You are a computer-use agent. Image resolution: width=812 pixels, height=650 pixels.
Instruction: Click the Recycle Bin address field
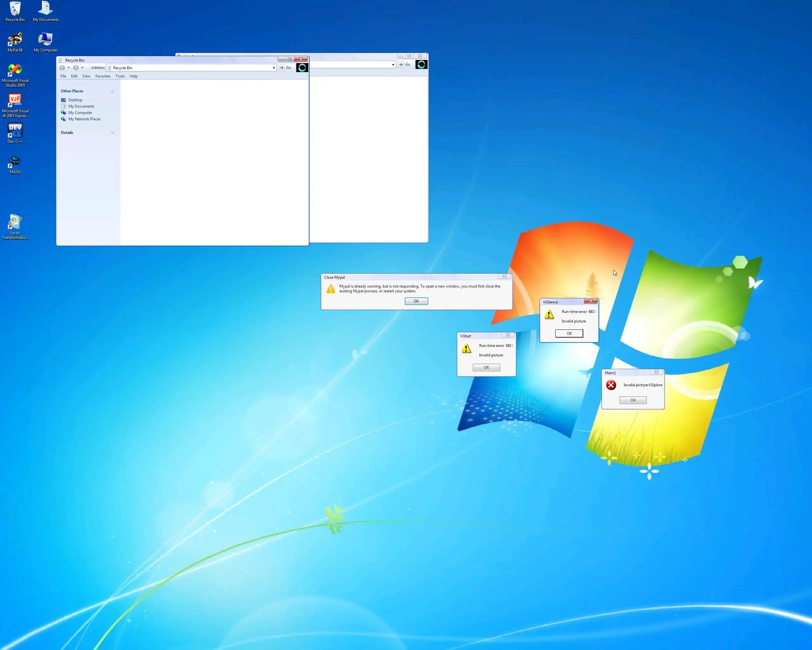pyautogui.click(x=190, y=68)
